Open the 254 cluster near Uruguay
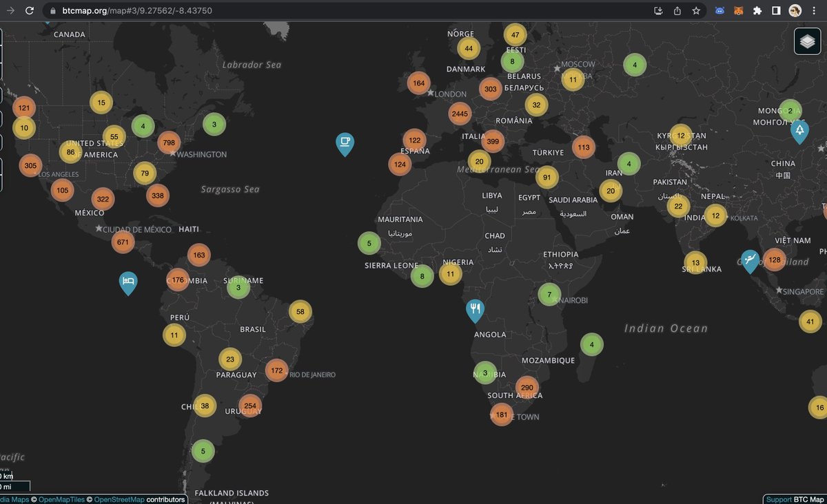The height and width of the screenshot is (504, 827). tap(250, 406)
